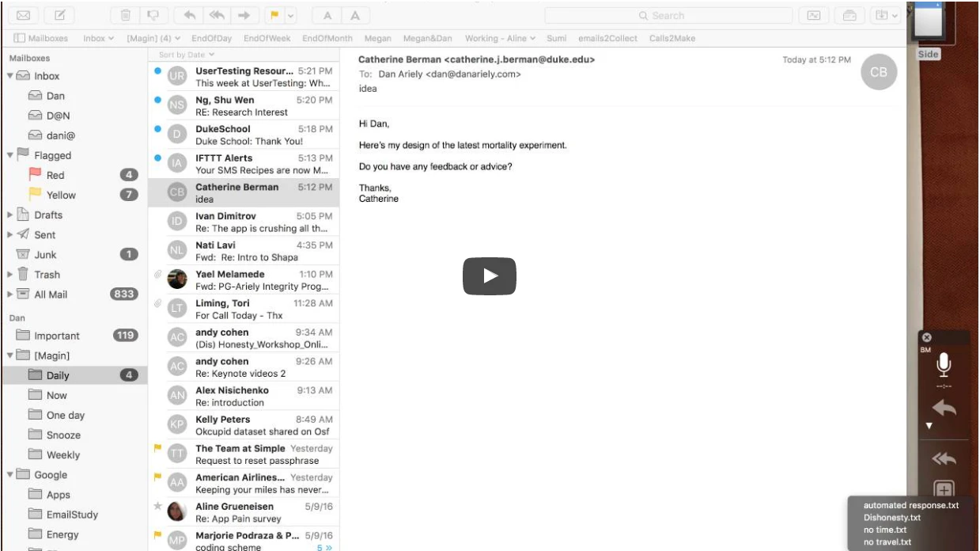
Task: Open Ivan Dimitrov email
Action: click(x=244, y=222)
